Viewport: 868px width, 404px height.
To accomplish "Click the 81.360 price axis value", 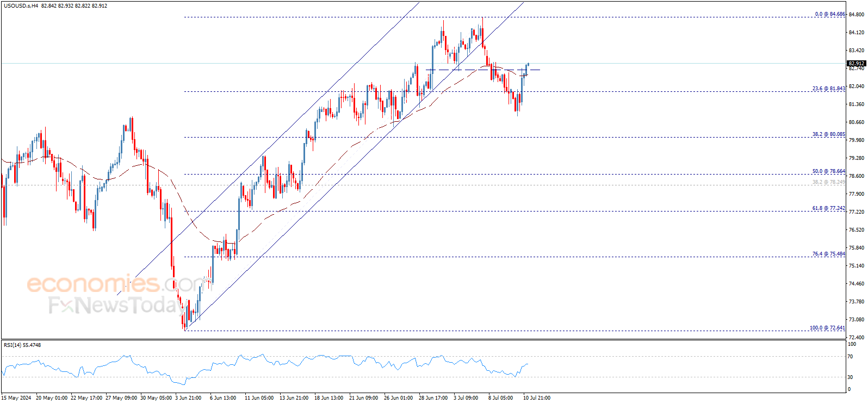I will [x=857, y=104].
